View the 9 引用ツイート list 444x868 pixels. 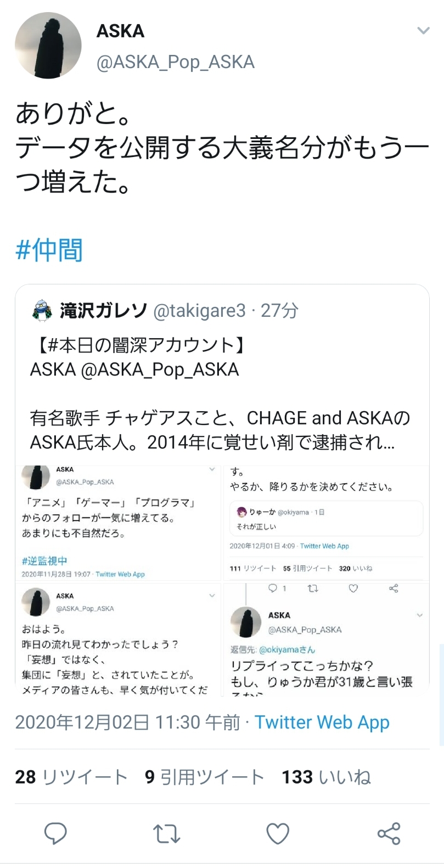pos(205,777)
